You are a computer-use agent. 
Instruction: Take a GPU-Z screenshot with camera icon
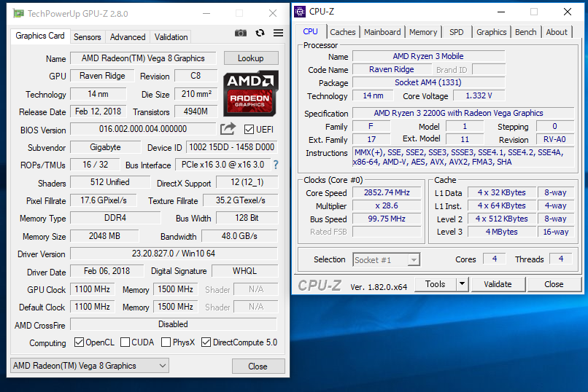coord(241,33)
